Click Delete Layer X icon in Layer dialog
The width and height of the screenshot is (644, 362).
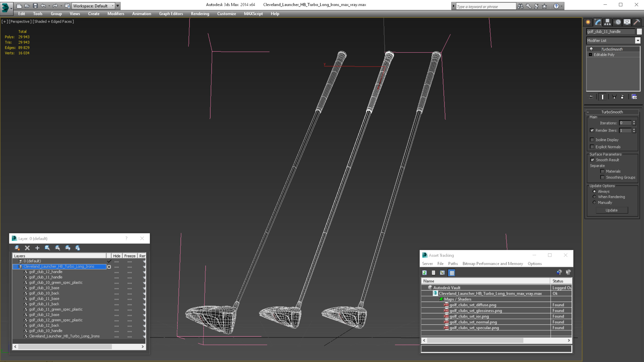tap(27, 248)
